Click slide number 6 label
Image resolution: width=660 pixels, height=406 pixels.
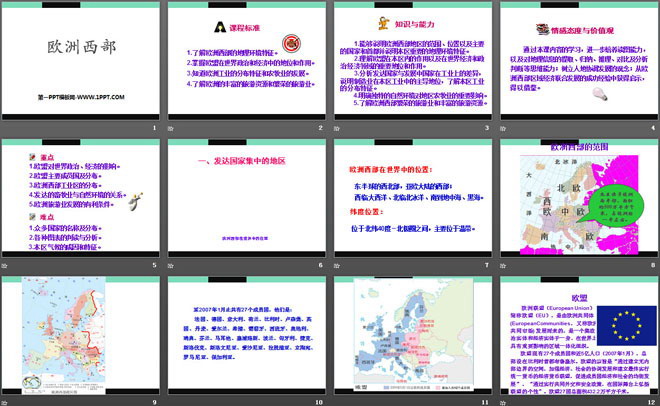pyautogui.click(x=321, y=265)
